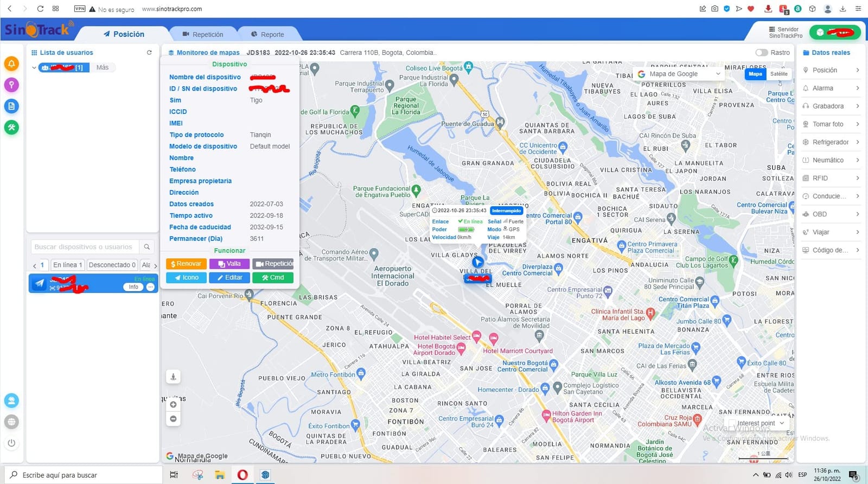
Task: Open the gray globe language icon
Action: click(x=11, y=422)
